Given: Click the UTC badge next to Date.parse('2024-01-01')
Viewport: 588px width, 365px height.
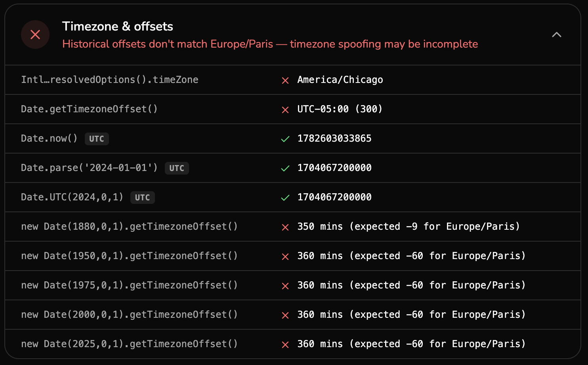Looking at the screenshot, I should (x=177, y=168).
